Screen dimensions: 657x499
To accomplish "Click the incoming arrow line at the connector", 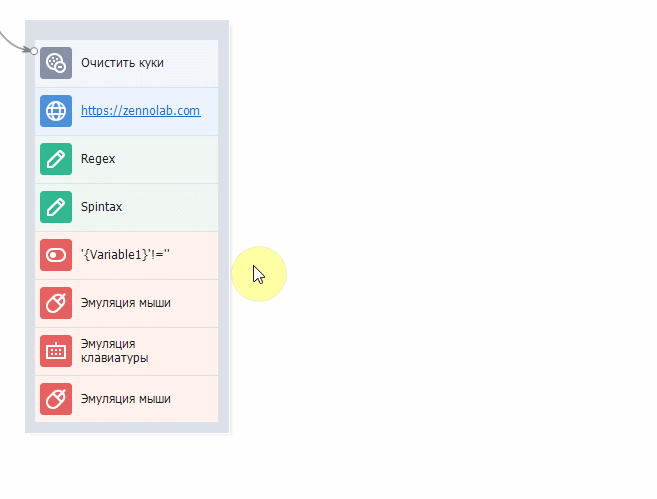I will point(13,42).
